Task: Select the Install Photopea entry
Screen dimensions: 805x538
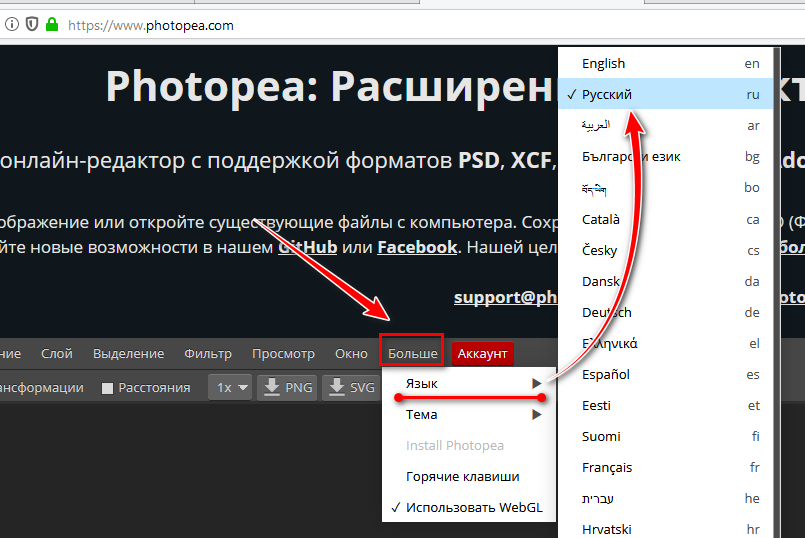Action: (x=469, y=445)
